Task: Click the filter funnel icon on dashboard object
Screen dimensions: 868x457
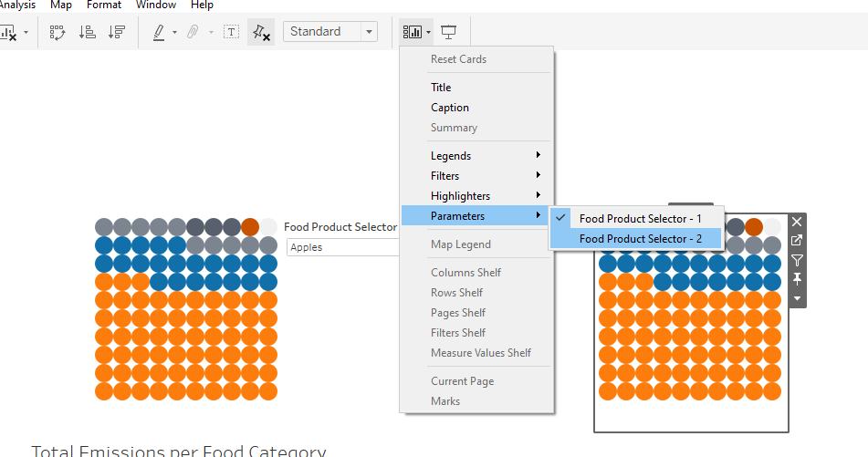Action: [x=797, y=260]
